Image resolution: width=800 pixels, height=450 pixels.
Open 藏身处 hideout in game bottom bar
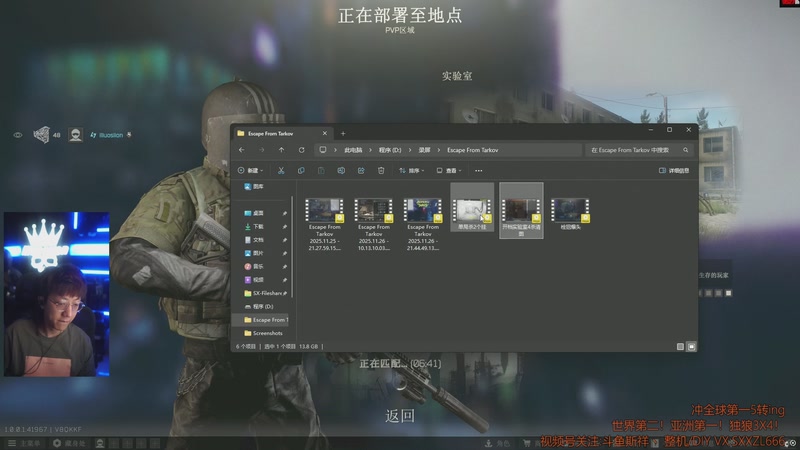pyautogui.click(x=69, y=443)
